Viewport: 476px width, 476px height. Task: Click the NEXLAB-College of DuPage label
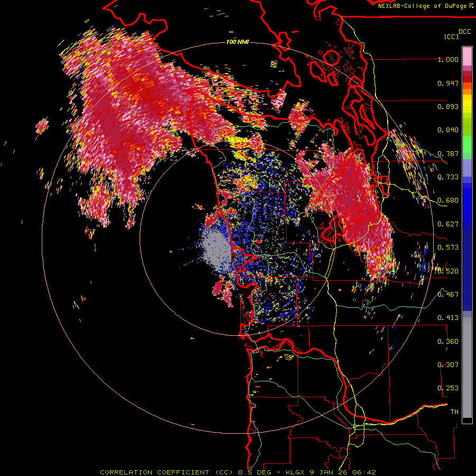pos(423,6)
